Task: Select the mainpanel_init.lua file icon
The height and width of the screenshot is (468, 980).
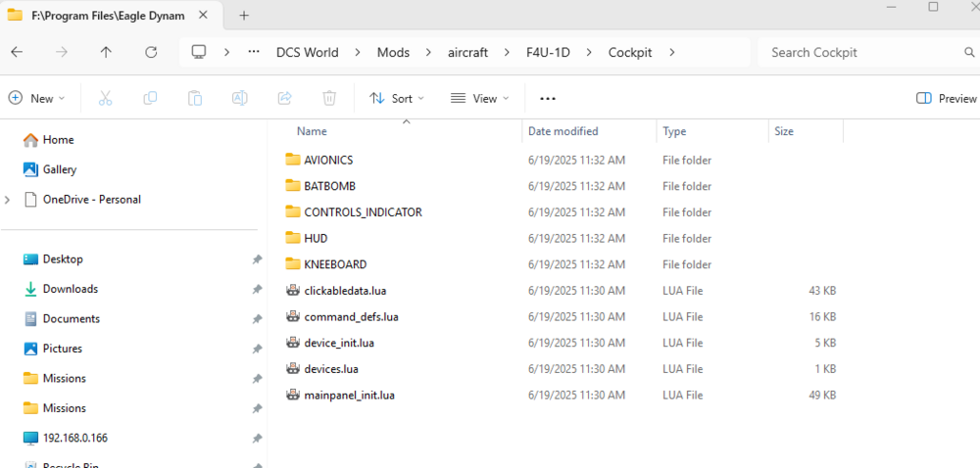Action: coord(292,396)
